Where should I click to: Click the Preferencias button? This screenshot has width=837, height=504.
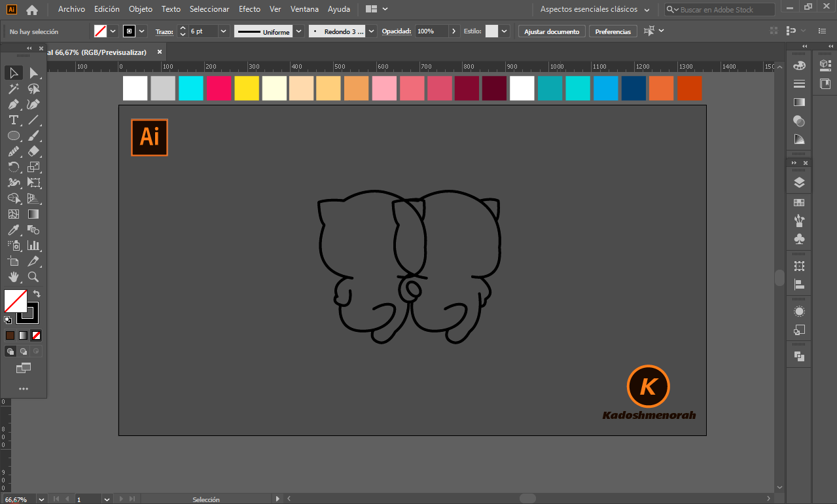pyautogui.click(x=613, y=31)
